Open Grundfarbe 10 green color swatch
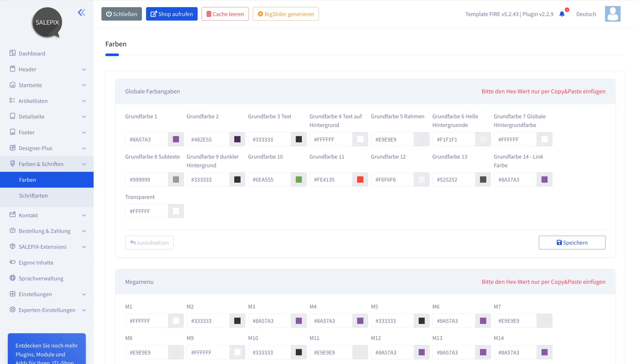The width and height of the screenshot is (636, 364). tap(299, 180)
